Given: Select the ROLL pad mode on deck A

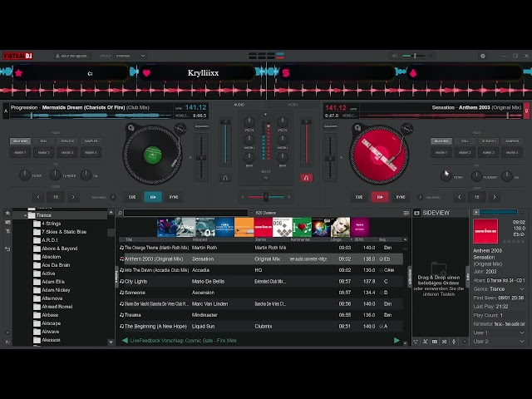Looking at the screenshot, I should point(44,140).
